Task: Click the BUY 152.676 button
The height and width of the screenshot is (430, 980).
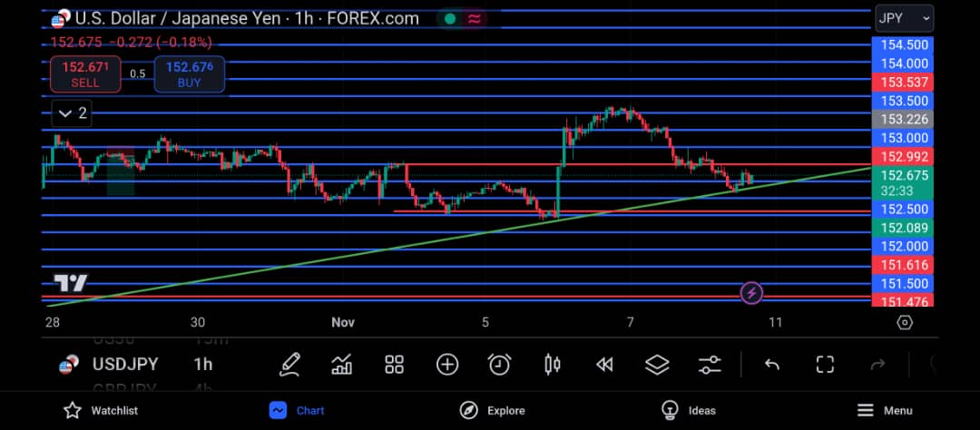Action: click(190, 73)
